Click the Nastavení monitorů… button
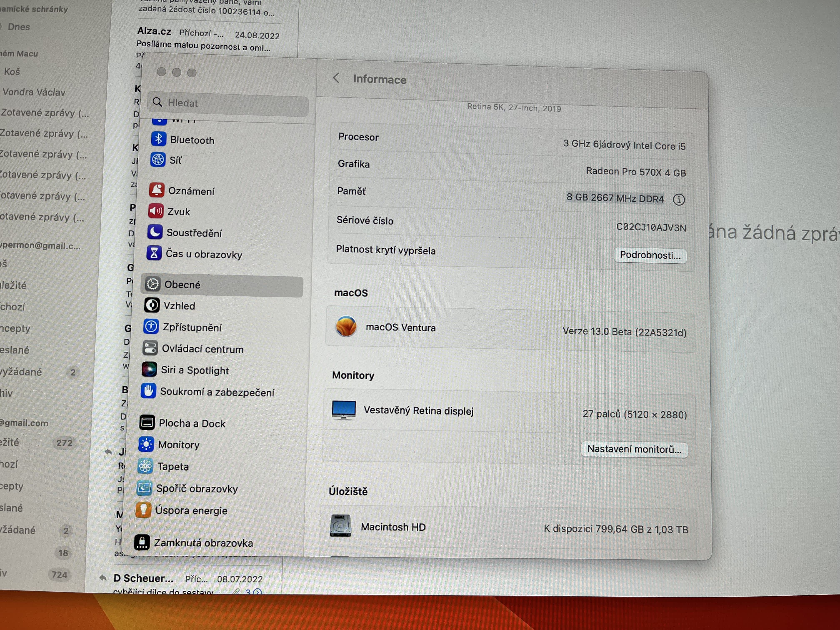Screen dimensions: 840x630 (634, 449)
